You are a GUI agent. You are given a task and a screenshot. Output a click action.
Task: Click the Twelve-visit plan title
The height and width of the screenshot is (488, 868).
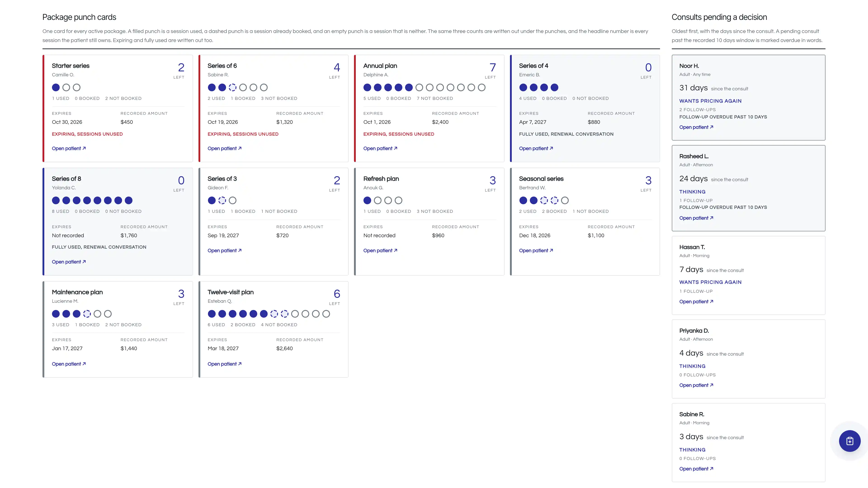pos(231,292)
